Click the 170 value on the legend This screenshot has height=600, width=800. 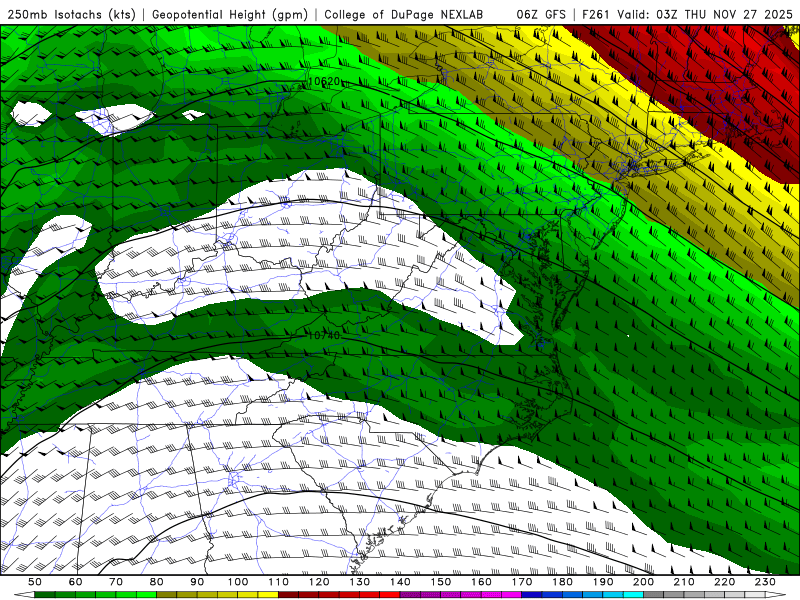[x=521, y=582]
